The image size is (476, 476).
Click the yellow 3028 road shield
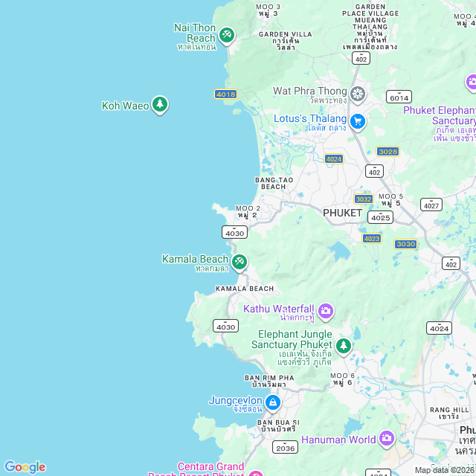[388, 152]
